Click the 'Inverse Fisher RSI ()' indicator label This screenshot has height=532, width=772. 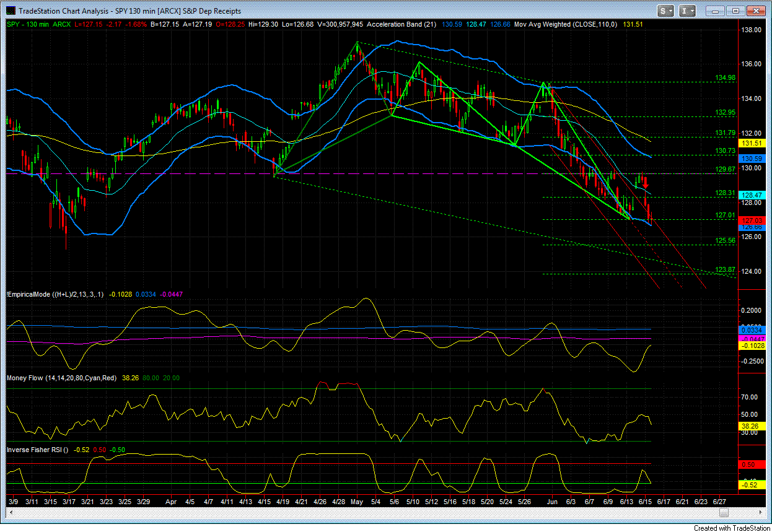click(37, 449)
